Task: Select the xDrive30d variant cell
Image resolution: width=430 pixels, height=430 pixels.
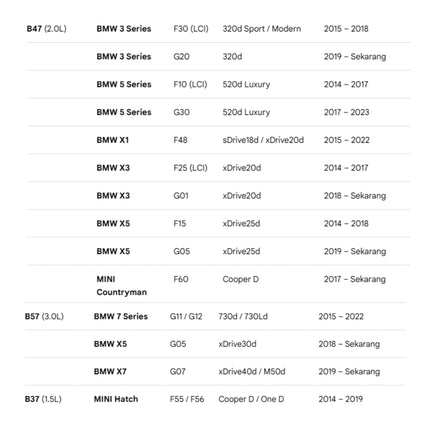Action: coord(237,344)
